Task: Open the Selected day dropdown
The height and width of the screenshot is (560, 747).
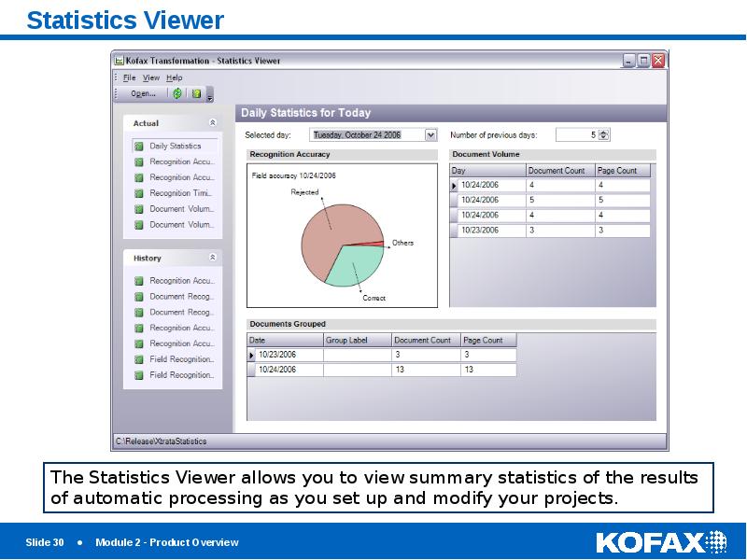Action: click(428, 134)
